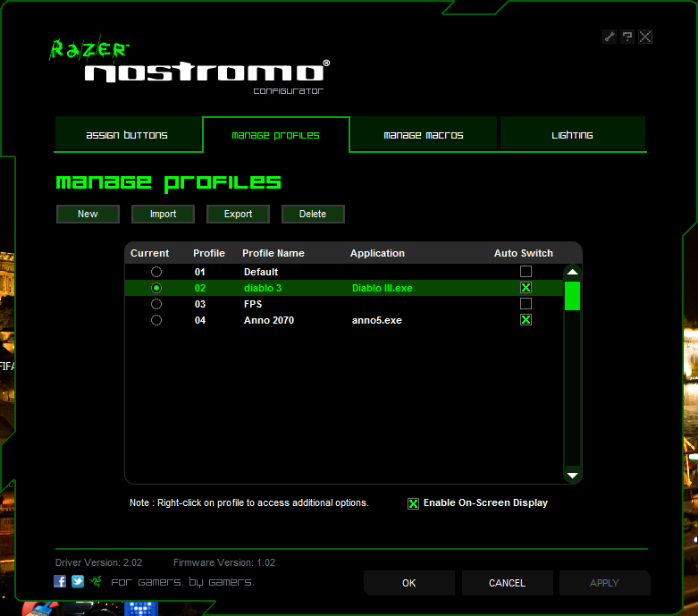The image size is (698, 616).
Task: Open the blue dotted grid taskbar icon
Action: pyautogui.click(x=141, y=609)
